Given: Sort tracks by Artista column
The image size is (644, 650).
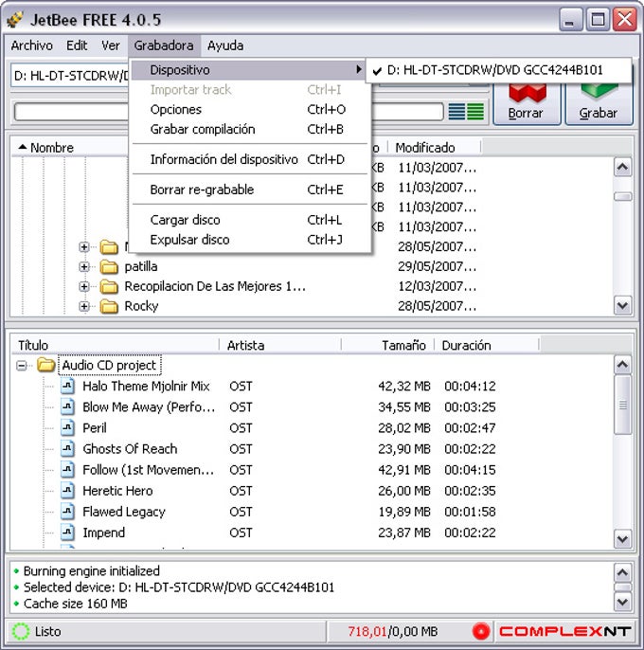Looking at the screenshot, I should [280, 345].
